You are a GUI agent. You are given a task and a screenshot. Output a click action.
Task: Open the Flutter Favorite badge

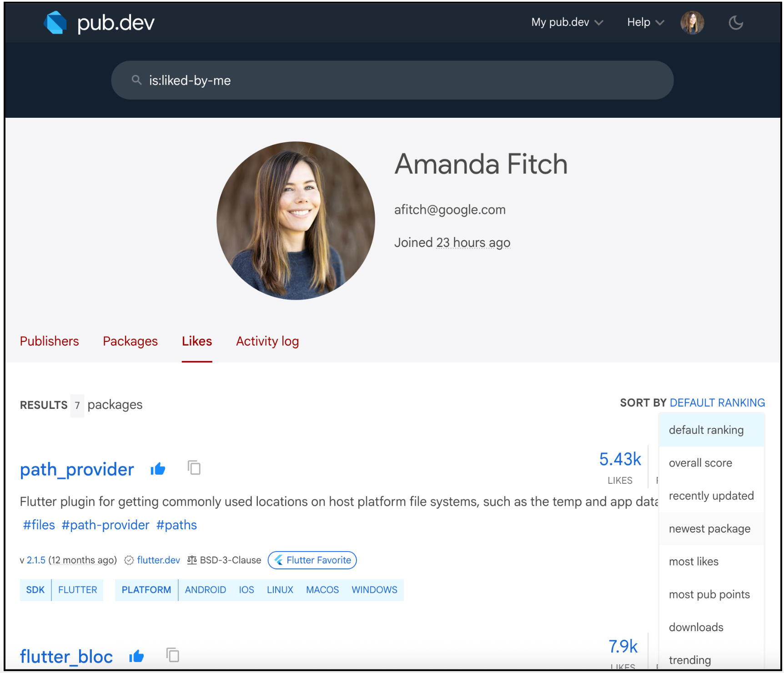tap(312, 560)
